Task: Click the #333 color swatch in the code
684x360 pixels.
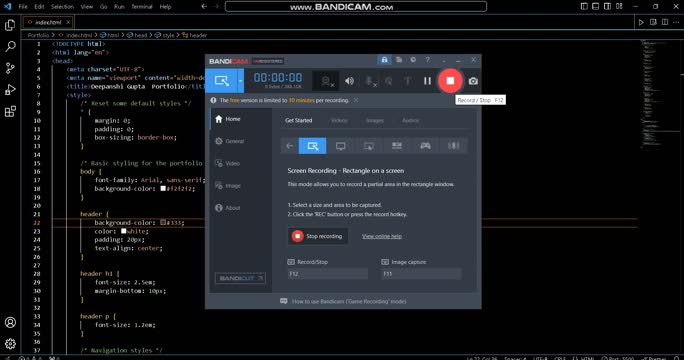Action: [x=163, y=223]
